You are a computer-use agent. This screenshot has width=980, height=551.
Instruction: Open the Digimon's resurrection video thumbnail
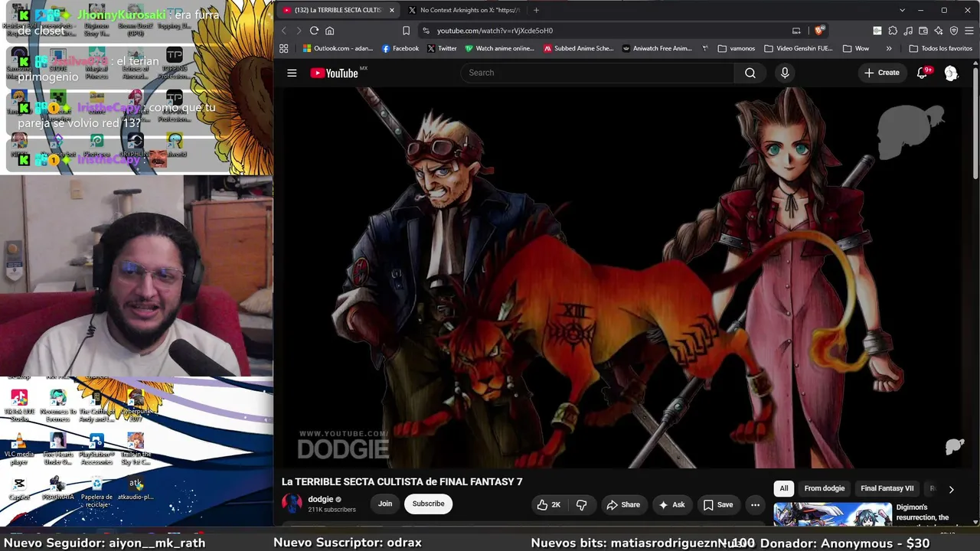click(832, 514)
